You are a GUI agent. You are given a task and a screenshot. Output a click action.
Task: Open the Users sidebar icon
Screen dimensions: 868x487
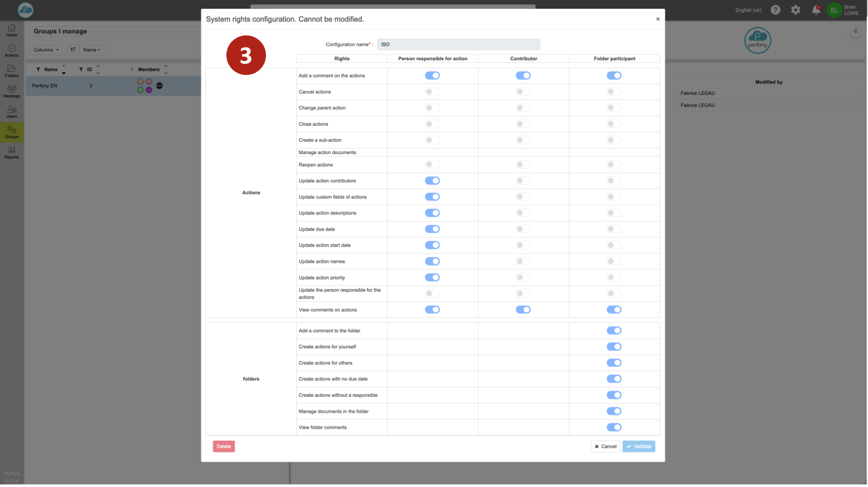click(x=11, y=112)
